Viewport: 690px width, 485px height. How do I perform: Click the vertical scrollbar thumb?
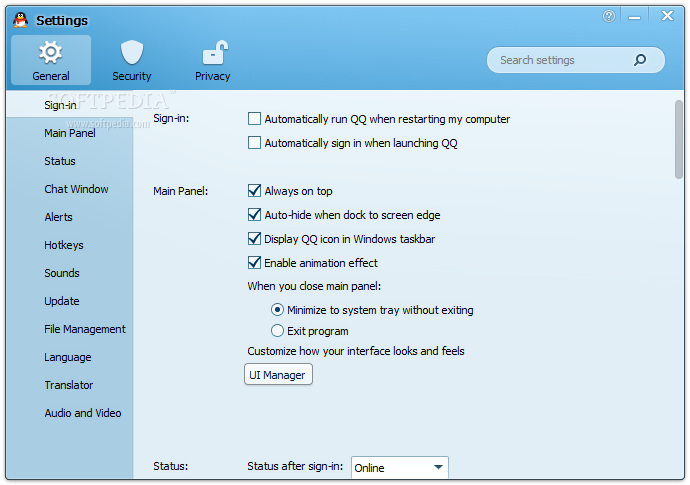point(679,139)
